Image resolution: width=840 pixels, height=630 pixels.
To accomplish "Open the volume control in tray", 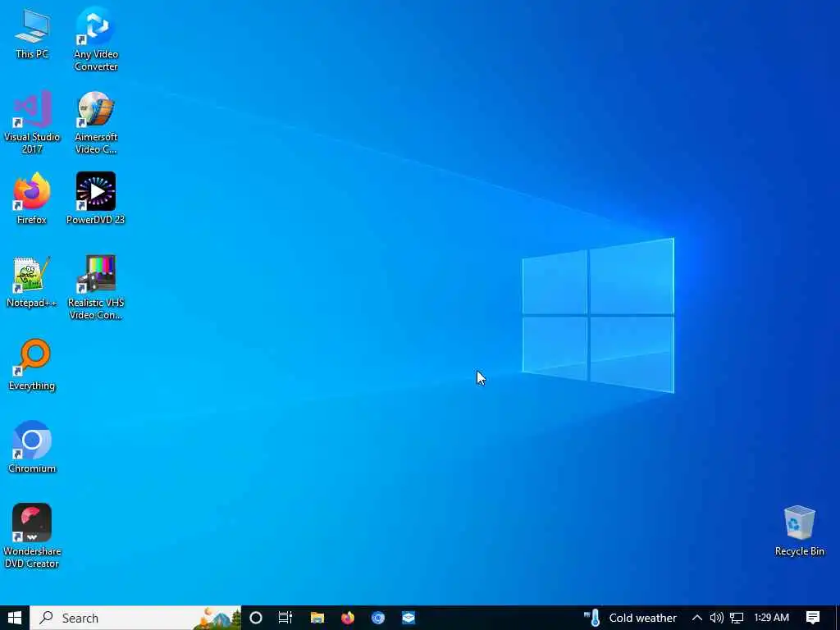I will pyautogui.click(x=716, y=618).
